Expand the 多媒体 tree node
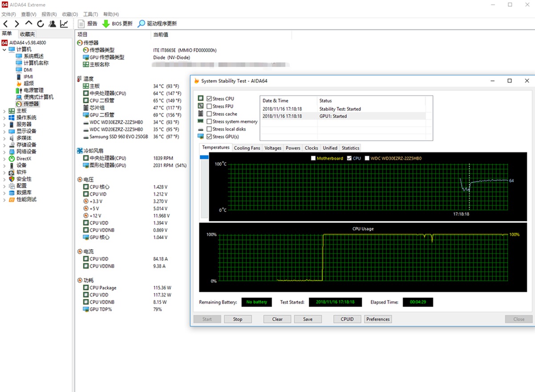535x392 pixels. [4, 138]
